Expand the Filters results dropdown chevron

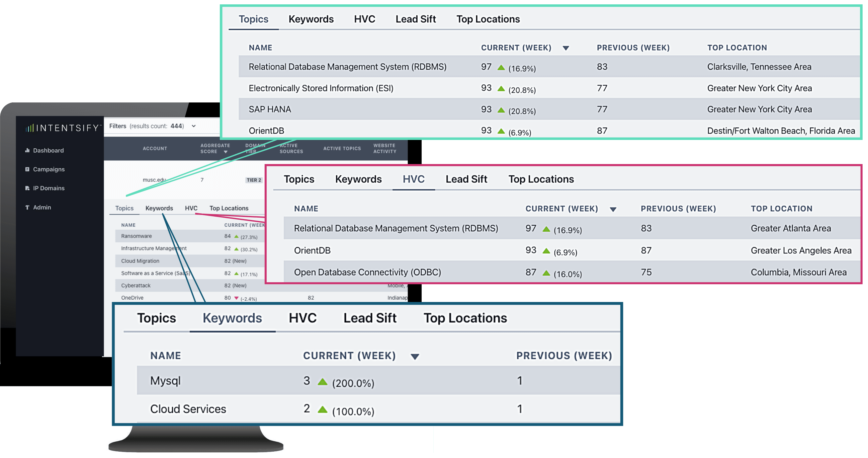pyautogui.click(x=194, y=126)
